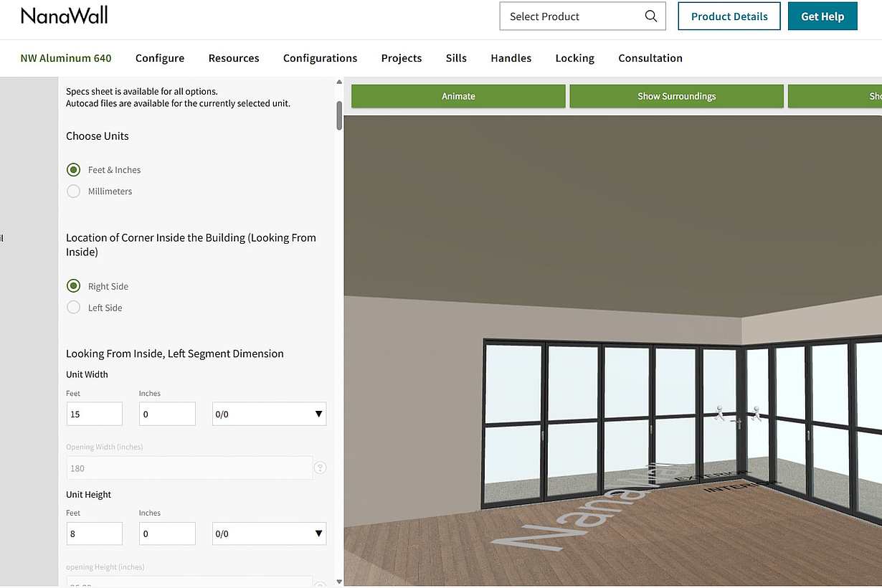Image resolution: width=882 pixels, height=588 pixels.
Task: Click the panel scroll down arrow
Action: pyautogui.click(x=339, y=582)
